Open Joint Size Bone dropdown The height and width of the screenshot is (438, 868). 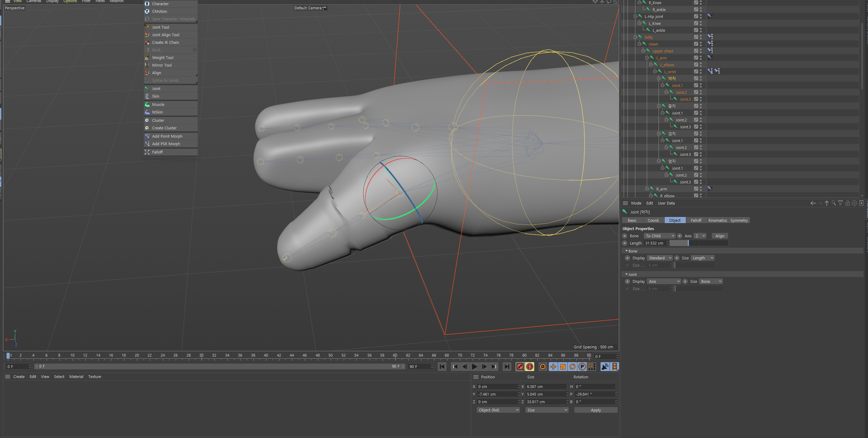(x=711, y=281)
